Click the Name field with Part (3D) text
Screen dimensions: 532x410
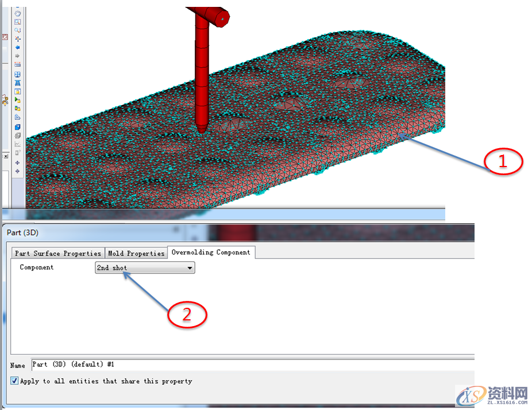[253, 365]
